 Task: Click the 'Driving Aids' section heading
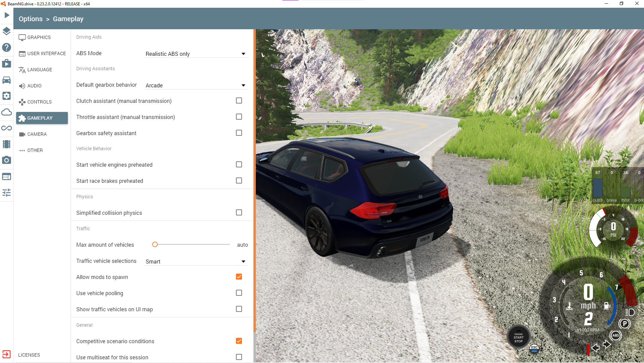(x=89, y=37)
